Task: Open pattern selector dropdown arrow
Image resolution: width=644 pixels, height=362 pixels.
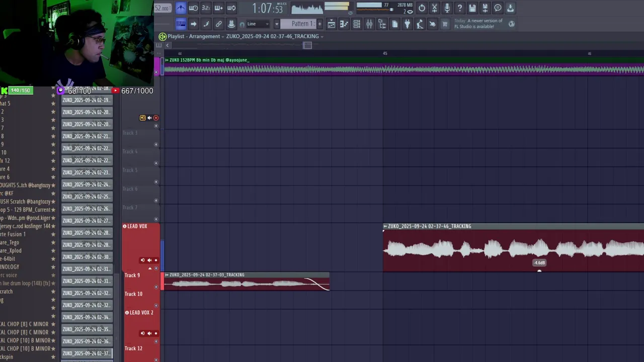Action: [276, 24]
